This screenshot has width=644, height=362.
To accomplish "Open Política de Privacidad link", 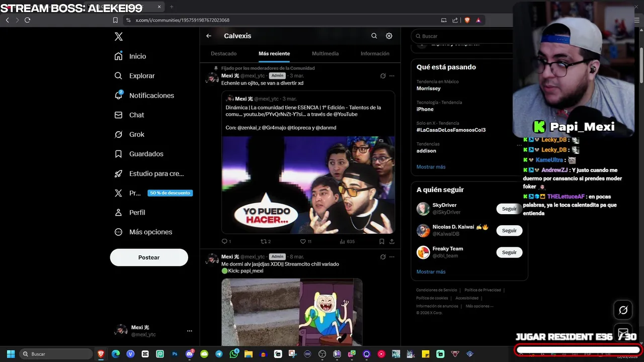I will pos(482,290).
